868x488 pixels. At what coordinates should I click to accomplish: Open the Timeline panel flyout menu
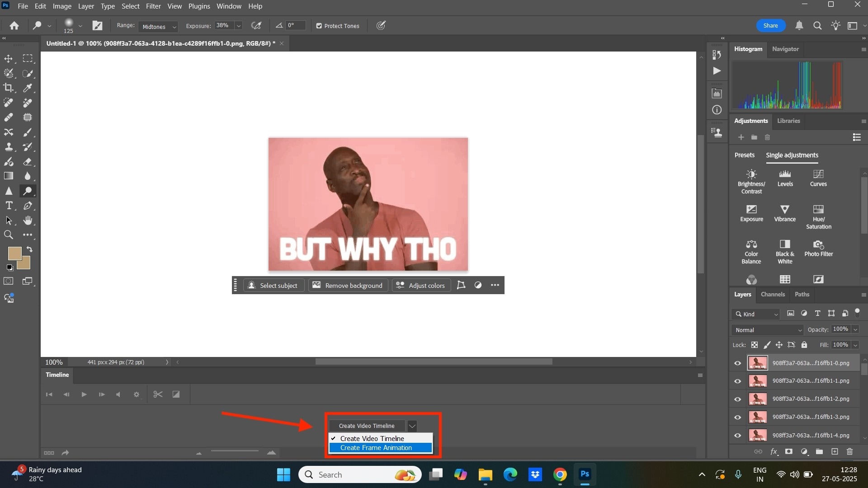[700, 375]
